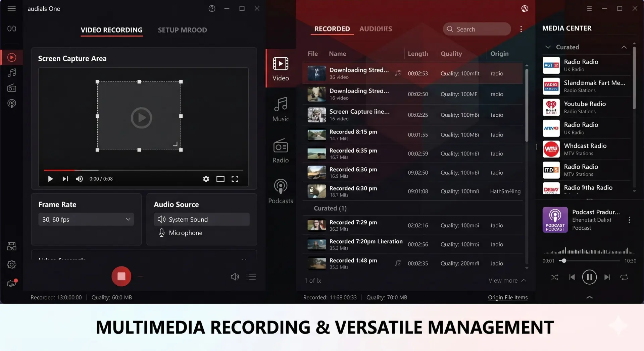This screenshot has width=644, height=351.
Task: Sort the list by Length column
Action: (x=418, y=54)
